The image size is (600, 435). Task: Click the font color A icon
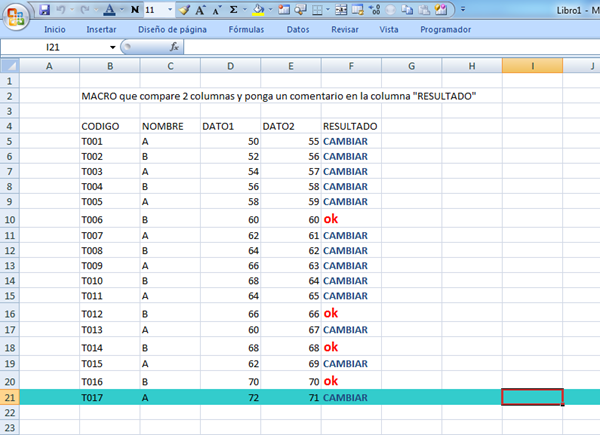(x=108, y=9)
